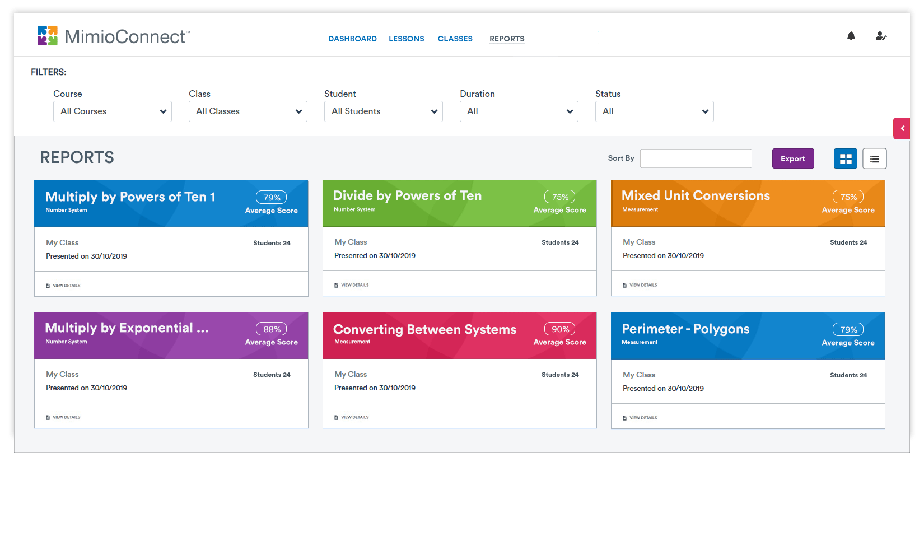
Task: Click the MimioConnect logo
Action: point(114,36)
